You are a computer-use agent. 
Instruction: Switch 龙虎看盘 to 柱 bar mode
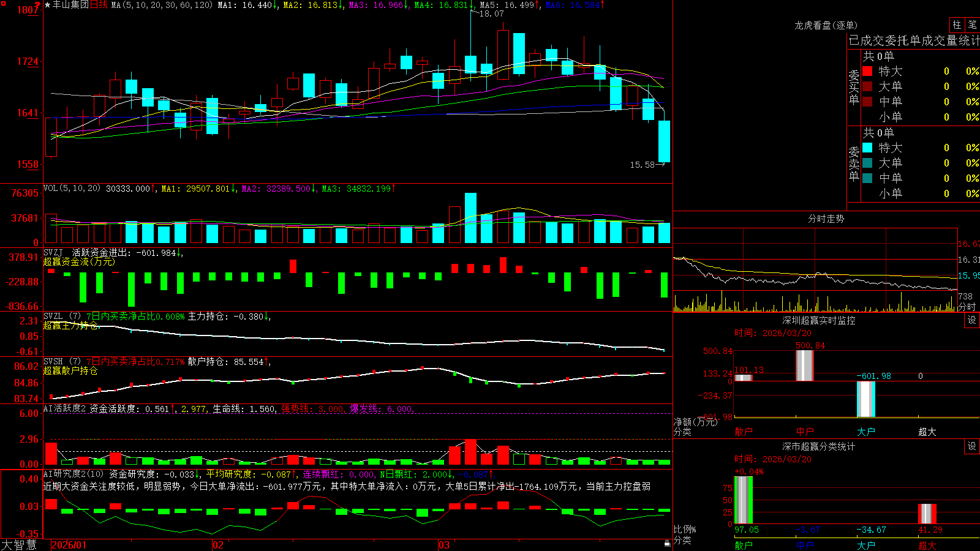(x=957, y=24)
